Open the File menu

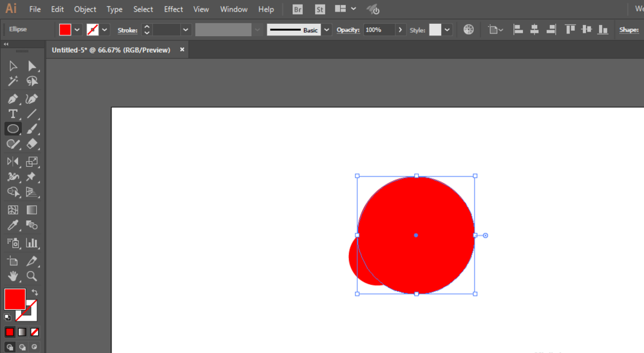tap(35, 9)
